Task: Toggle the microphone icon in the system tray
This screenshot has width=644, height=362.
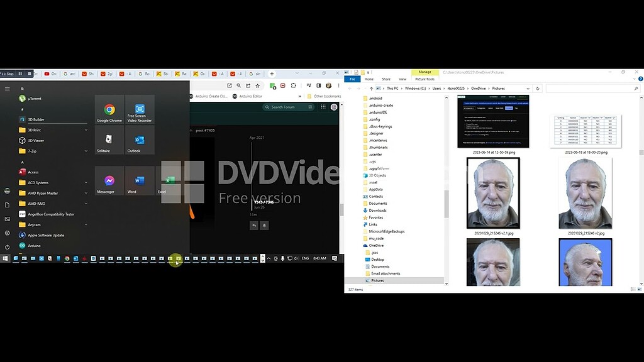Action: pyautogui.click(x=283, y=258)
